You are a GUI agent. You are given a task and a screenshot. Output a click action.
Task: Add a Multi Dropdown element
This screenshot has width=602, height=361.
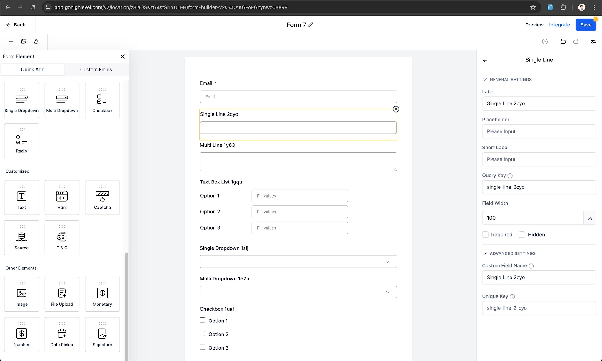pyautogui.click(x=62, y=101)
